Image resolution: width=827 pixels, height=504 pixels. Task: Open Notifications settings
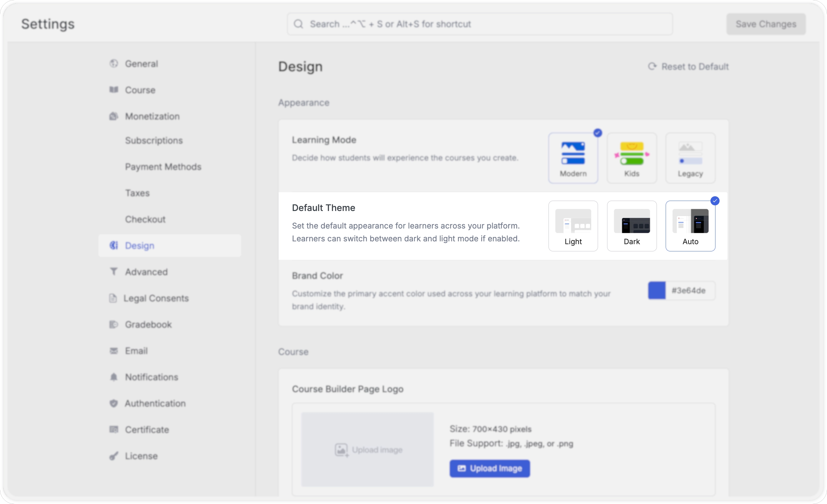[169, 377]
